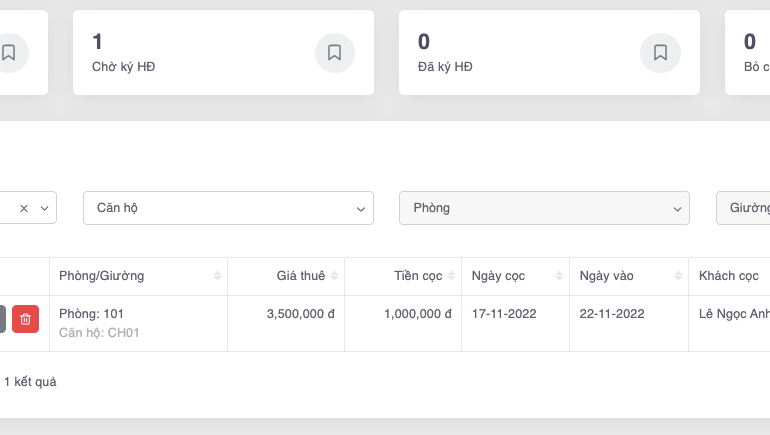Clear the leftmost filter with the X icon
The width and height of the screenshot is (770, 435).
pyautogui.click(x=24, y=208)
